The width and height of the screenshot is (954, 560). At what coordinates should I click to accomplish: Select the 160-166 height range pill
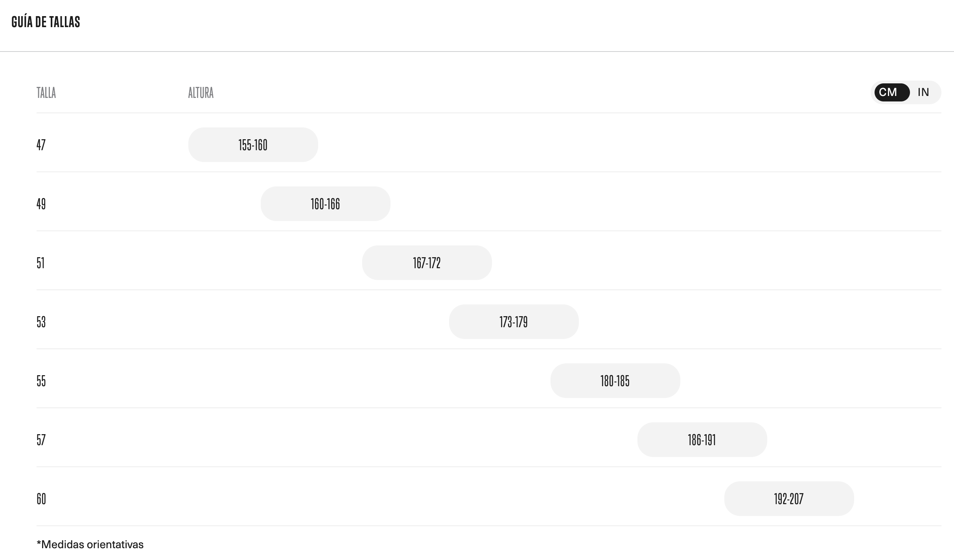[x=325, y=204]
